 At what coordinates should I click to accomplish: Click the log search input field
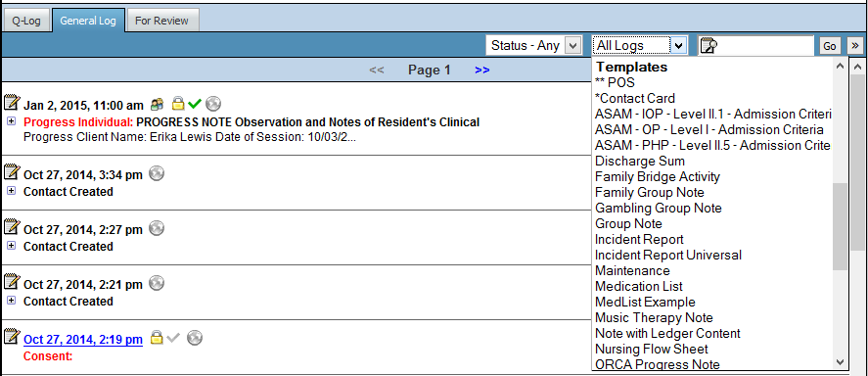(x=755, y=45)
